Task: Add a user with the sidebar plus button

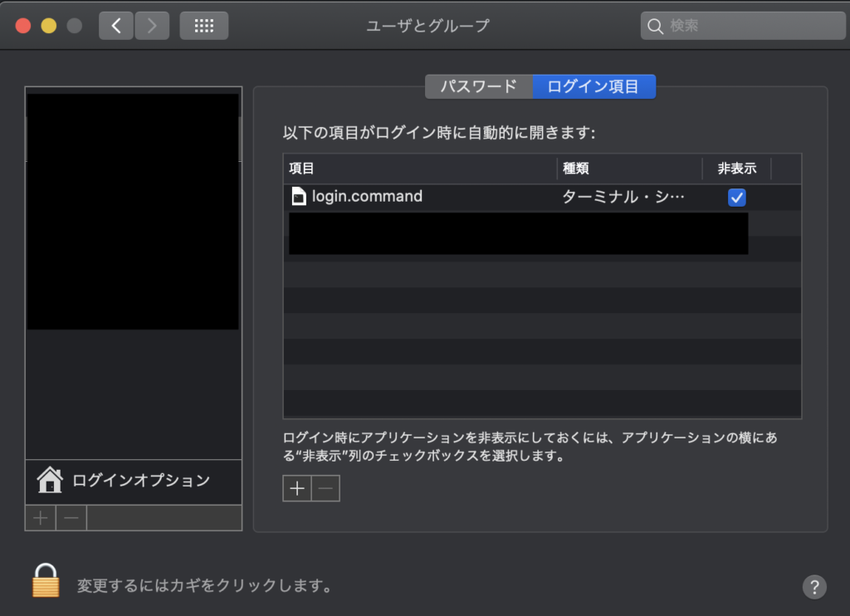Action: point(40,518)
